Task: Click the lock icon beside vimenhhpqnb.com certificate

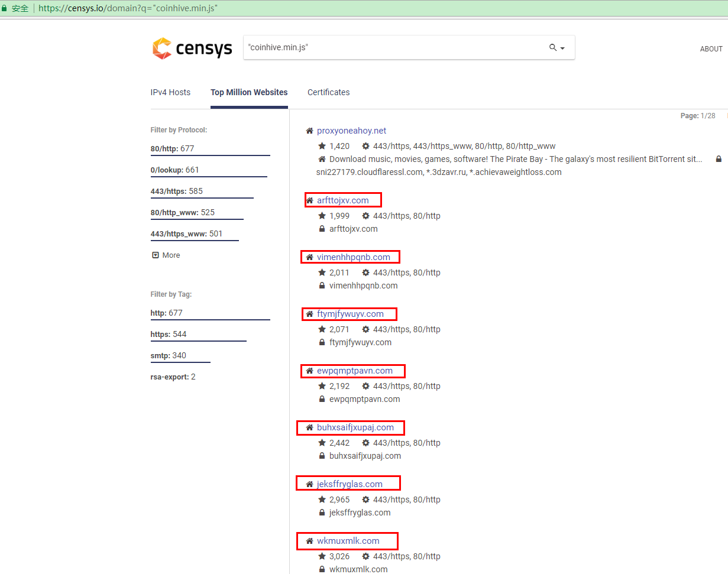Action: [322, 286]
